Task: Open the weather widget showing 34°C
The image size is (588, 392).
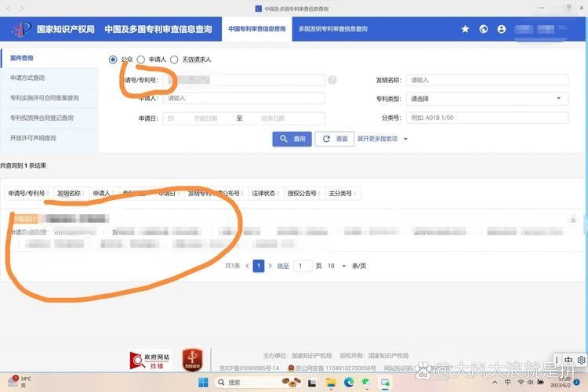Action: [x=20, y=382]
